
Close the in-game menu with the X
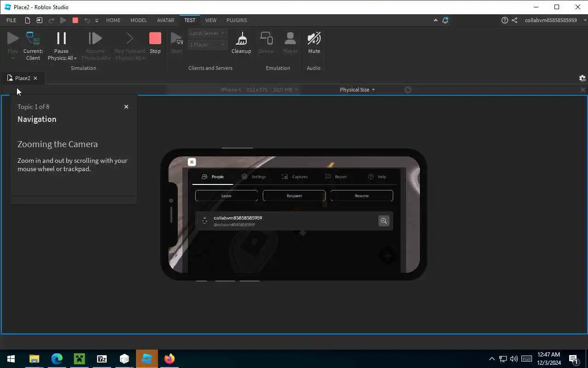coord(192,162)
